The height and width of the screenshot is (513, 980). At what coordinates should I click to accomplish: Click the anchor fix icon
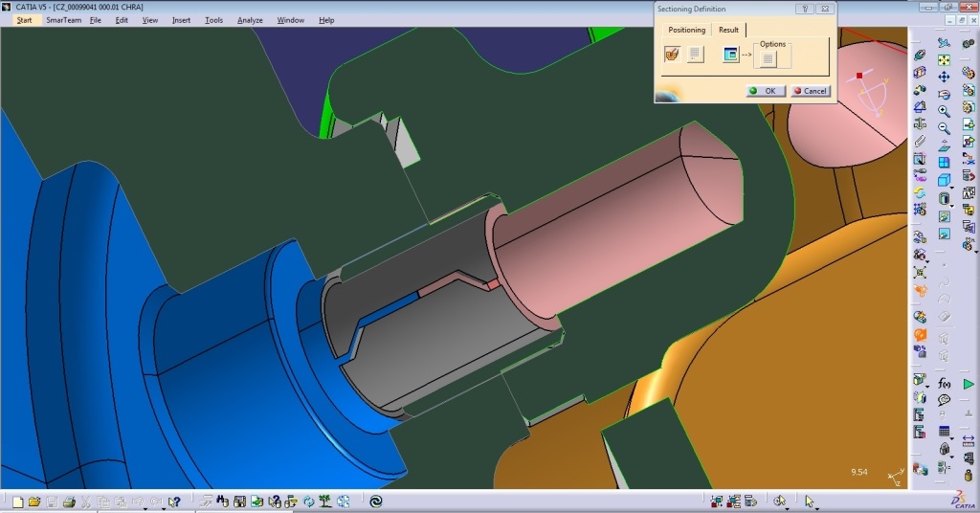coord(920,123)
